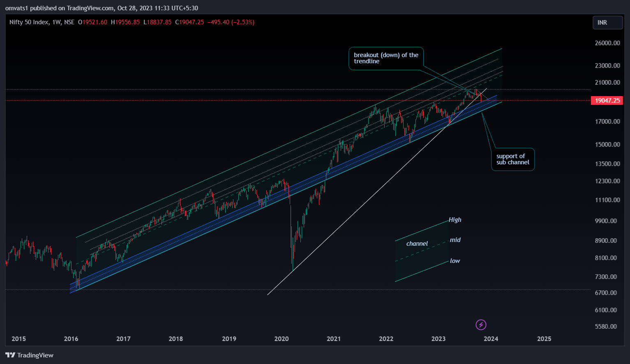Click the 26000.00 price axis label
The height and width of the screenshot is (364, 630).
point(607,43)
